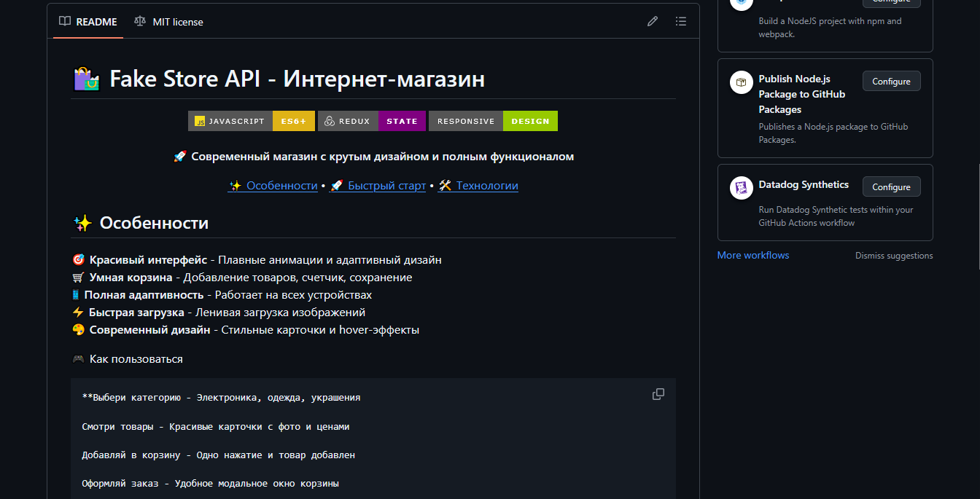Click the Datadog Synthetics workflow icon

(741, 187)
